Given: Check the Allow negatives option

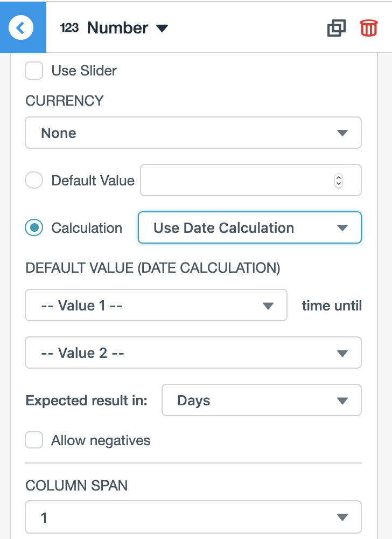Looking at the screenshot, I should click(34, 440).
